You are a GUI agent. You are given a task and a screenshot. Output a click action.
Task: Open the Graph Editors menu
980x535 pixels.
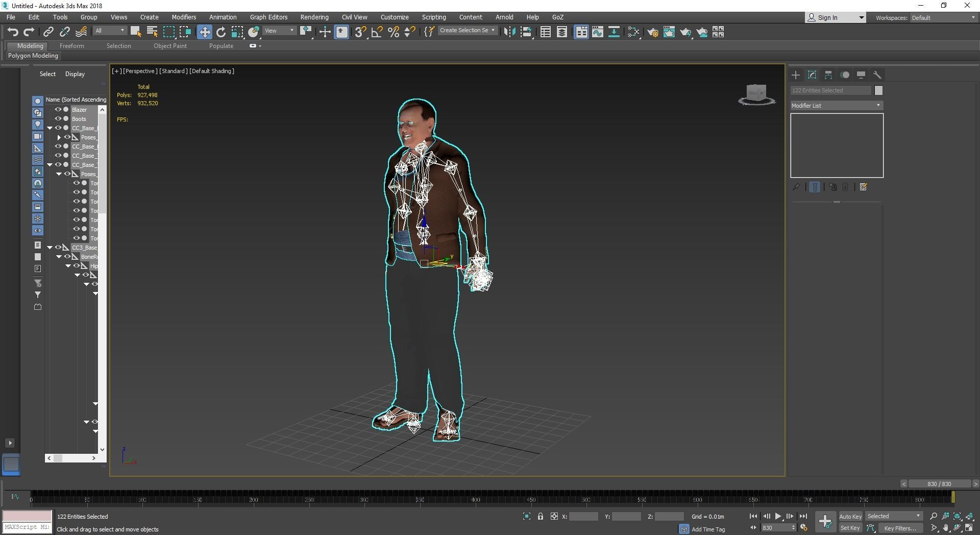pyautogui.click(x=268, y=17)
